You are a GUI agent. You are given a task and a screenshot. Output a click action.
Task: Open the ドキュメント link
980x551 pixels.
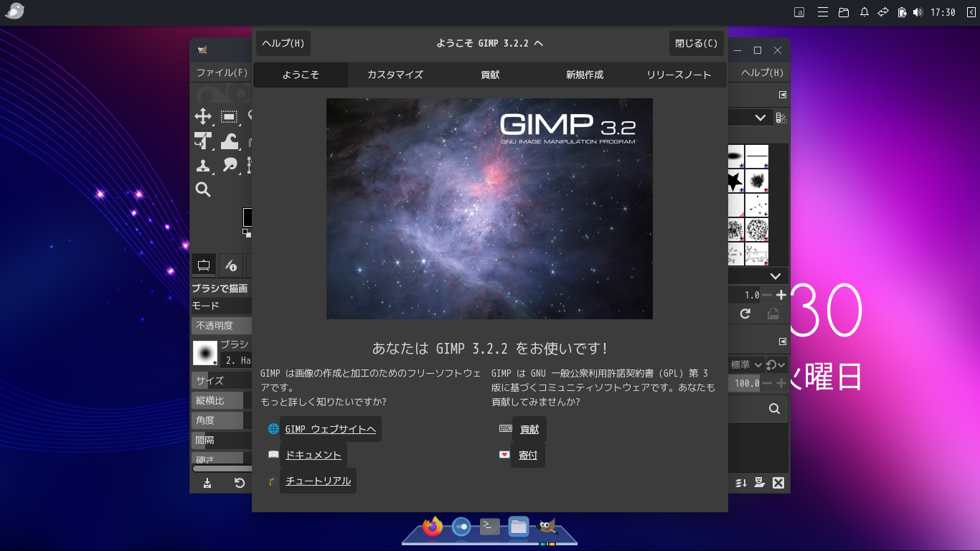pyautogui.click(x=314, y=455)
